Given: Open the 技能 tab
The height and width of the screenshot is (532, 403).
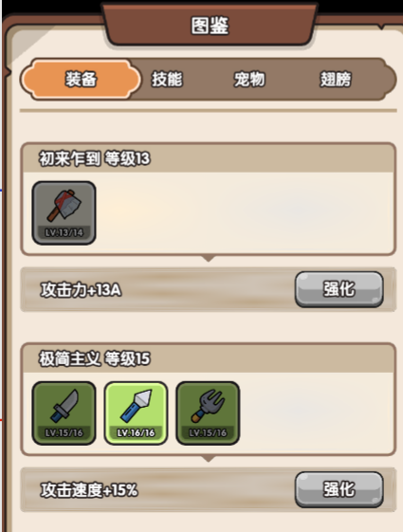Looking at the screenshot, I should coord(167,80).
